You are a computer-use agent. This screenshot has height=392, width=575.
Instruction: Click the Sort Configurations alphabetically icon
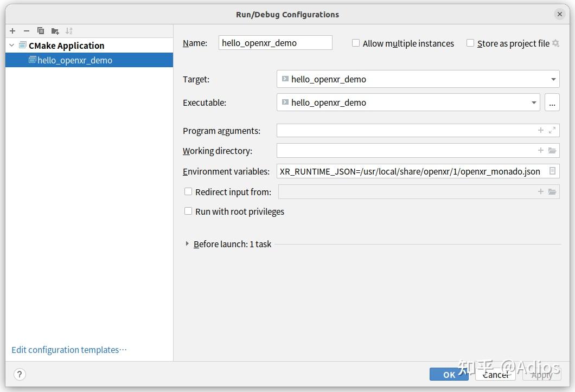pos(69,31)
